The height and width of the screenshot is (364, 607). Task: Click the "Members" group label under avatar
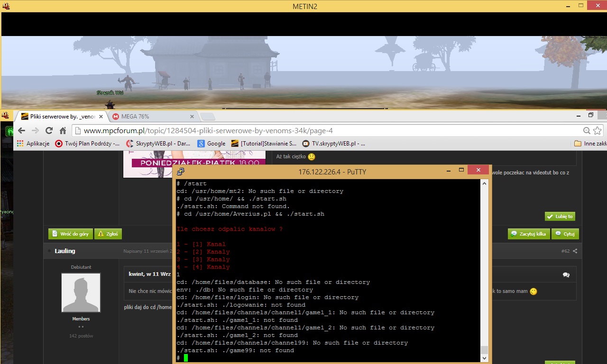81,319
